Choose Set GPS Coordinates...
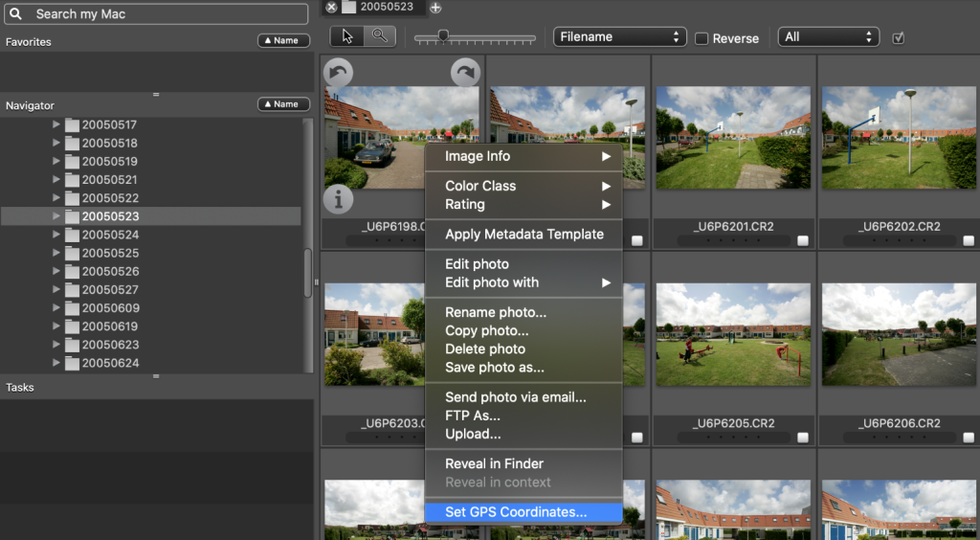Image resolution: width=980 pixels, height=540 pixels. pos(523,512)
